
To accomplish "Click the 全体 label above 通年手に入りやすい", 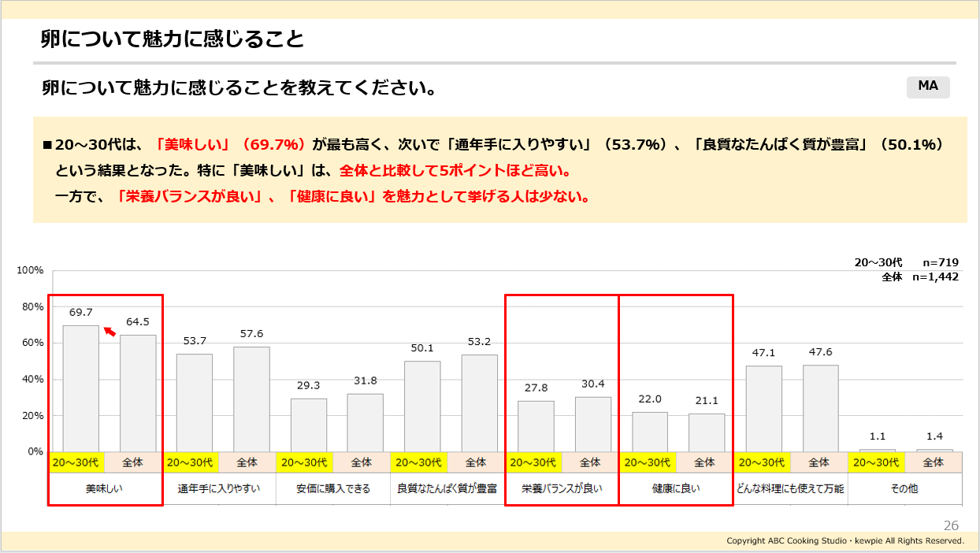I will [247, 462].
